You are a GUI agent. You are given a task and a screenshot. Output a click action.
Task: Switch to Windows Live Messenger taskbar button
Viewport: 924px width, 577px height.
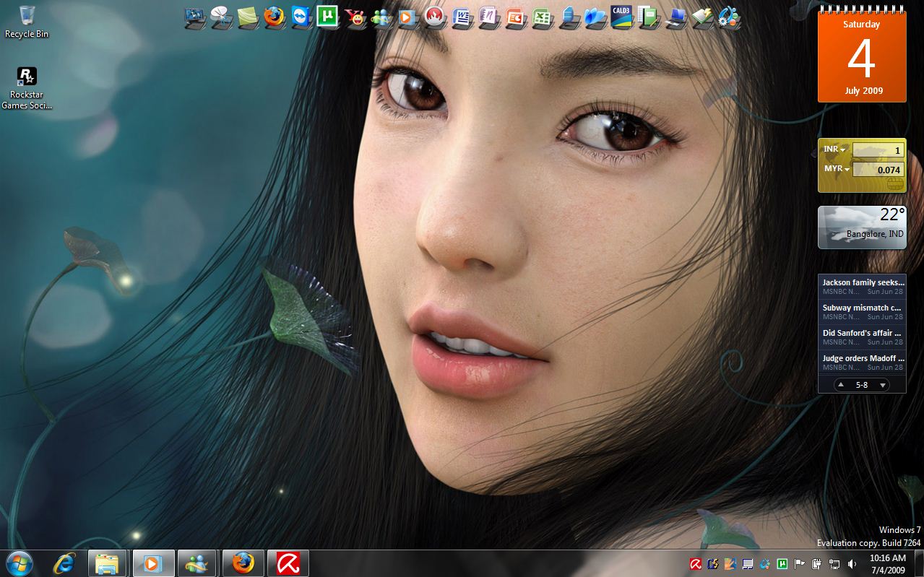tap(197, 563)
